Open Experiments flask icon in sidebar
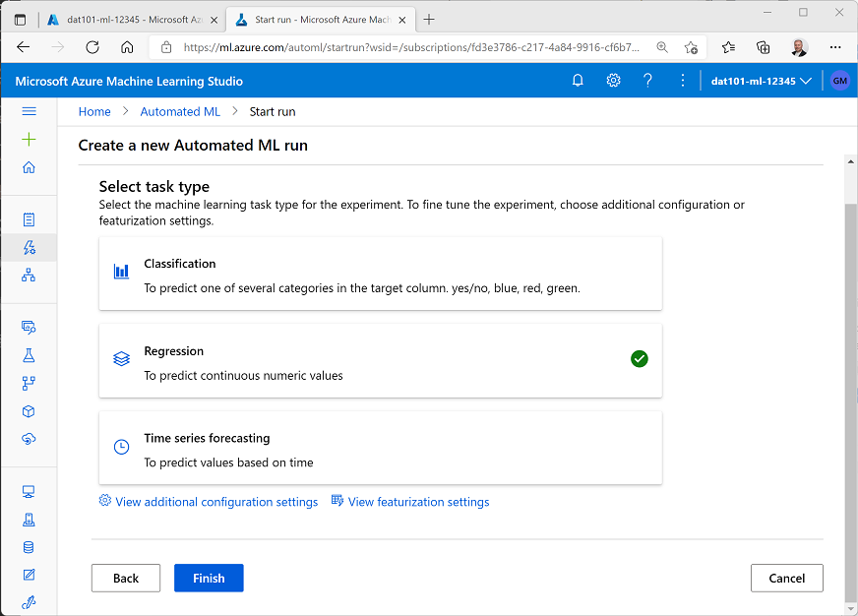The width and height of the screenshot is (858, 616). pyautogui.click(x=29, y=355)
